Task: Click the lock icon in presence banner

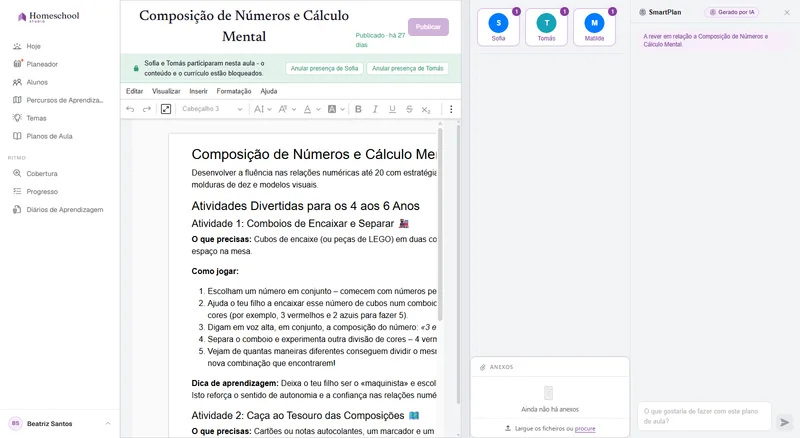Action: [136, 68]
